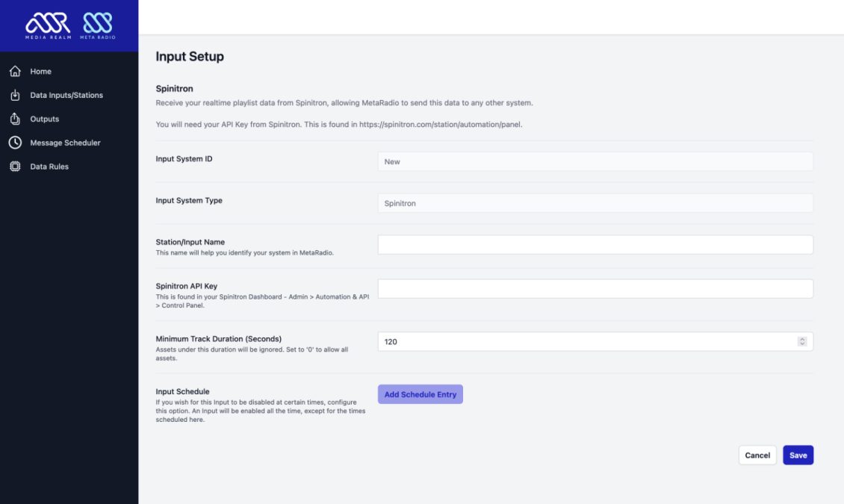Go to the Home menu item
844x504 pixels.
41,72
